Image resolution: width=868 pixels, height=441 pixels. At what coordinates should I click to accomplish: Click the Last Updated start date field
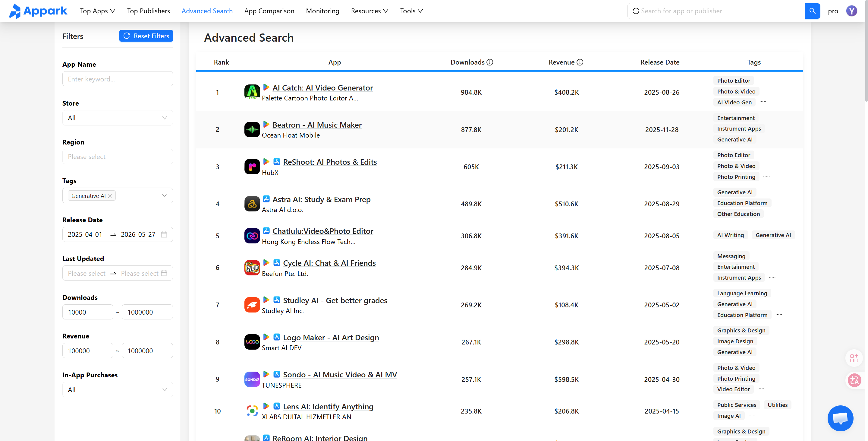(x=86, y=273)
